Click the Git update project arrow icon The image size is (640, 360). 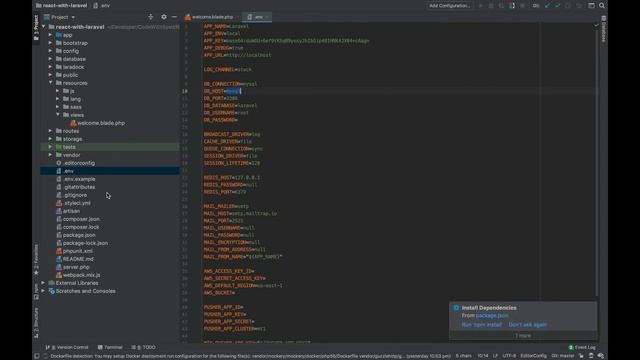(x=547, y=6)
